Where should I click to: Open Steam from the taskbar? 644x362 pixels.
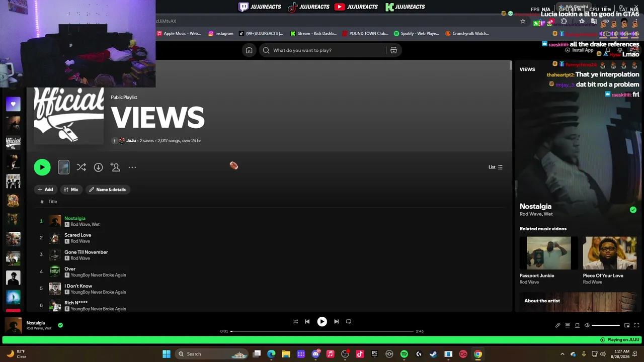tap(433, 354)
